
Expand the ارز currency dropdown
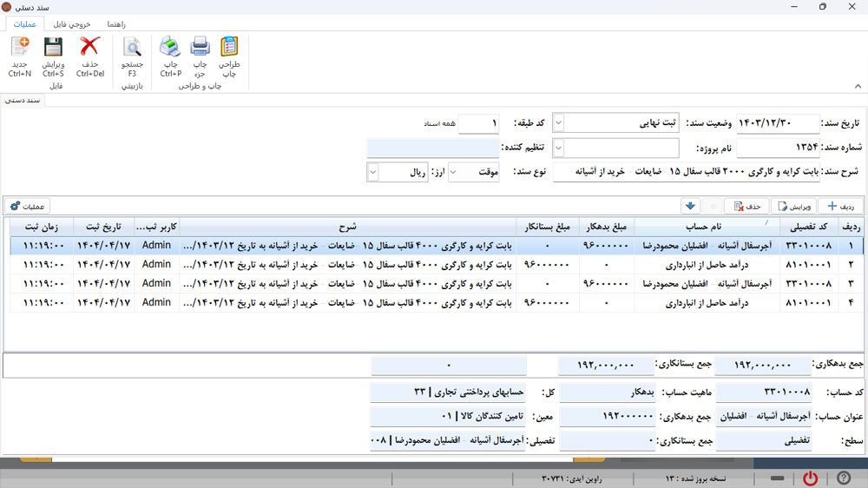pos(373,173)
